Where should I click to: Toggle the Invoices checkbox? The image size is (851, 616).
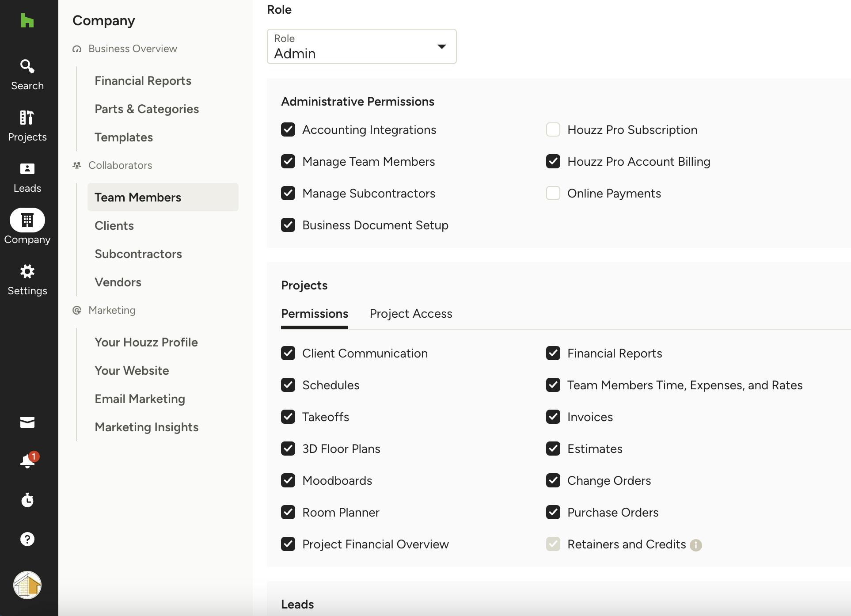[553, 417]
